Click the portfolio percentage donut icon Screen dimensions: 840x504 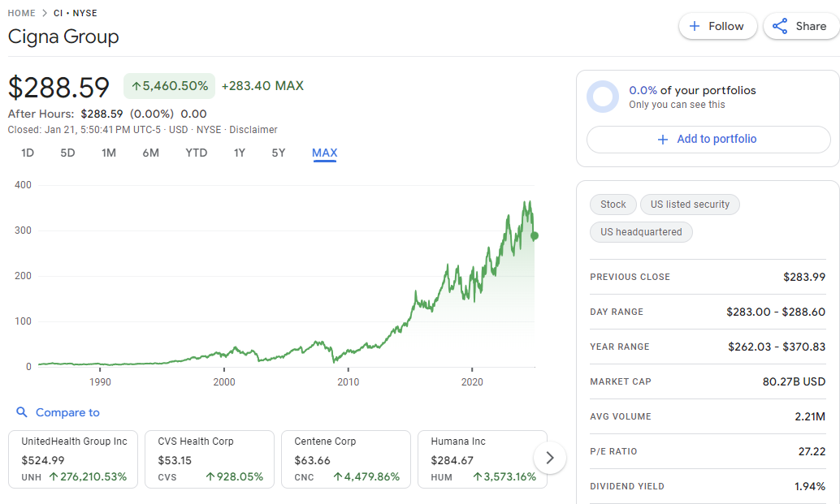pos(603,97)
